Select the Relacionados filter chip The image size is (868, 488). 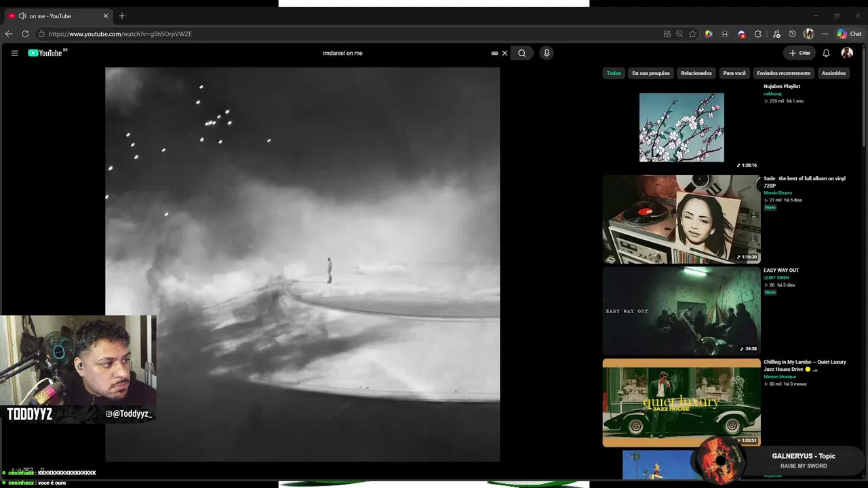coord(696,73)
